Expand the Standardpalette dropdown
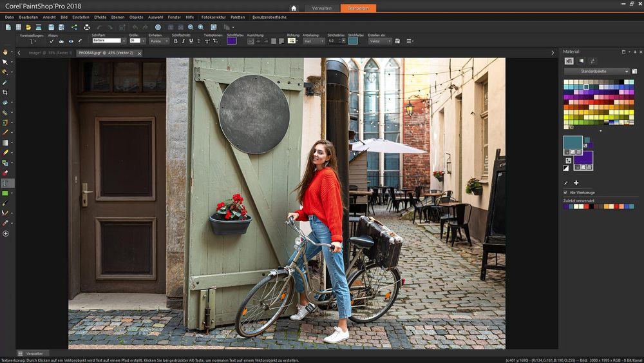Image resolution: width=644 pixels, height=363 pixels. click(596, 72)
